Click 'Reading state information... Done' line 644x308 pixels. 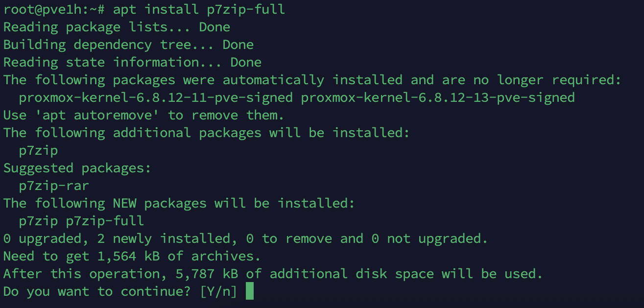132,62
